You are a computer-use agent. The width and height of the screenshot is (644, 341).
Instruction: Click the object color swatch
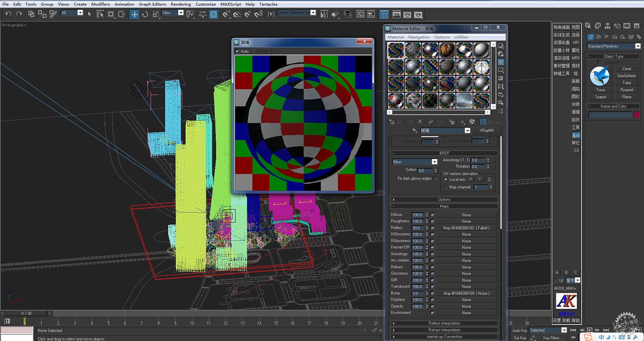pos(637,115)
